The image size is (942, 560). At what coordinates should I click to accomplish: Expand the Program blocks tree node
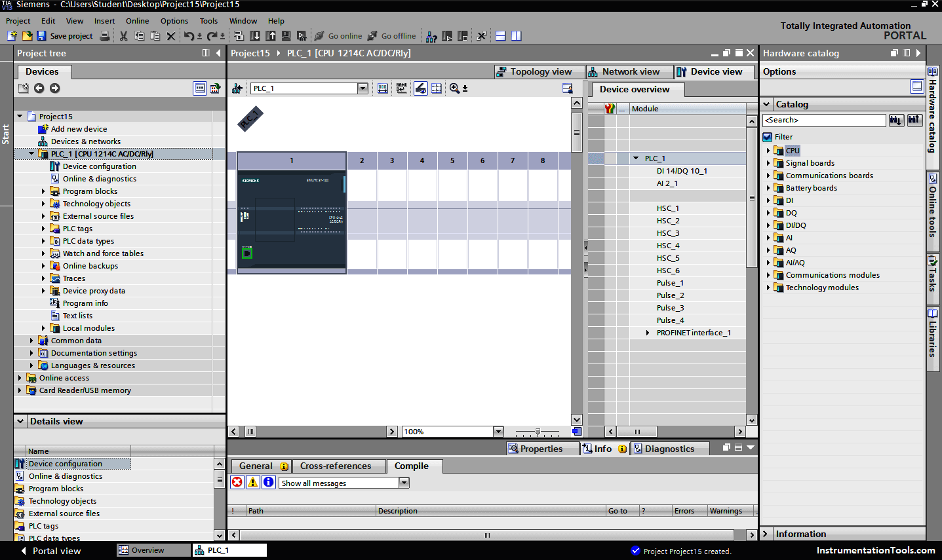point(43,191)
